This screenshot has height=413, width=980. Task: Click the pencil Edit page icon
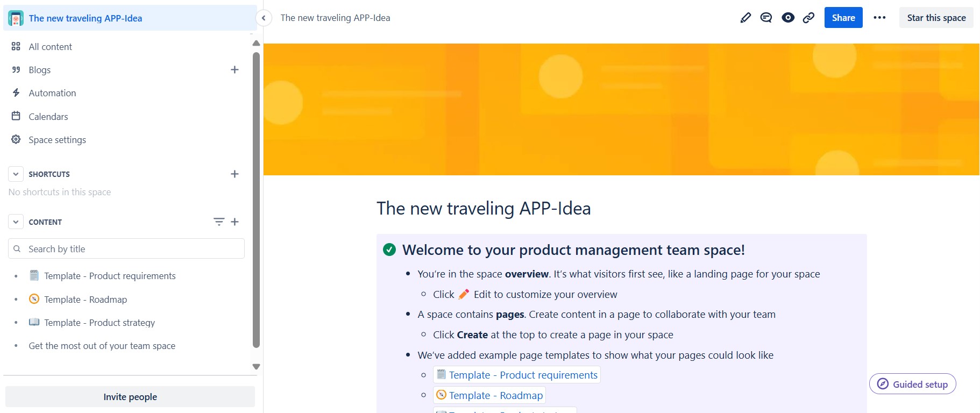(745, 18)
